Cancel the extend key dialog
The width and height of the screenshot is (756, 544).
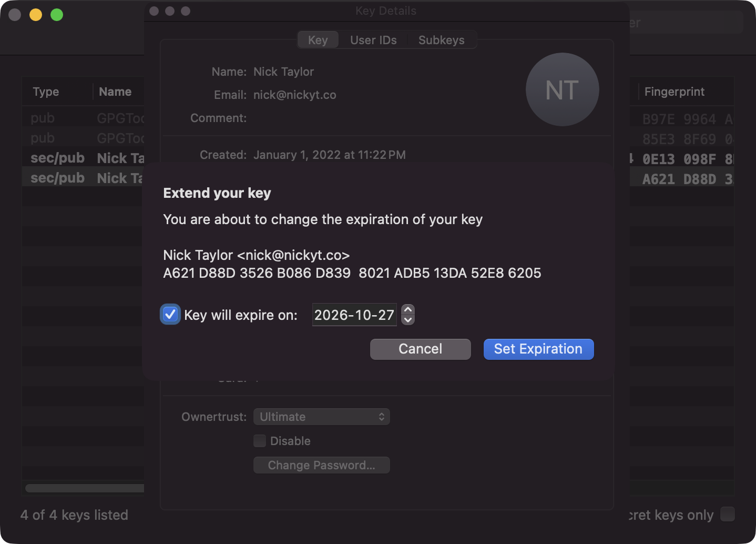click(x=420, y=349)
